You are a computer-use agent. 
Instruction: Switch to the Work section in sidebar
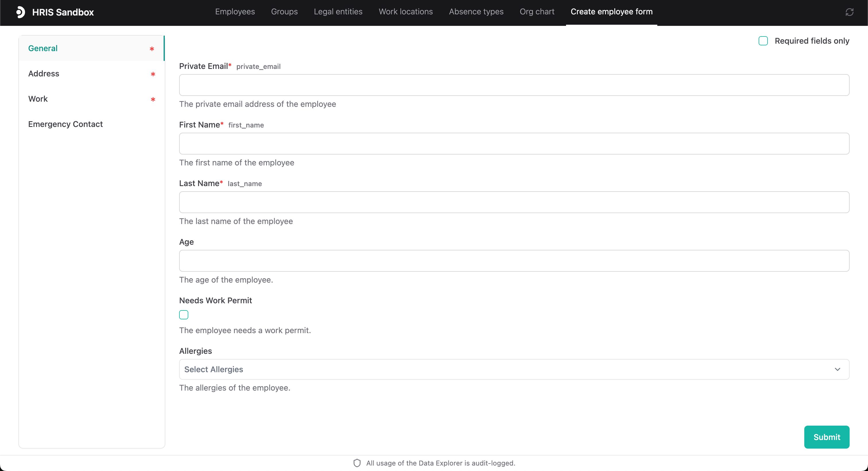[x=91, y=99]
